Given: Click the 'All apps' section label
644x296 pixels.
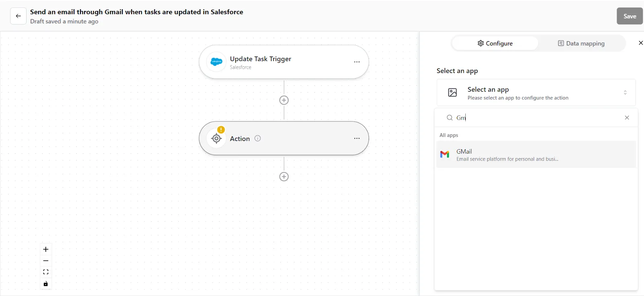Looking at the screenshot, I should 449,135.
